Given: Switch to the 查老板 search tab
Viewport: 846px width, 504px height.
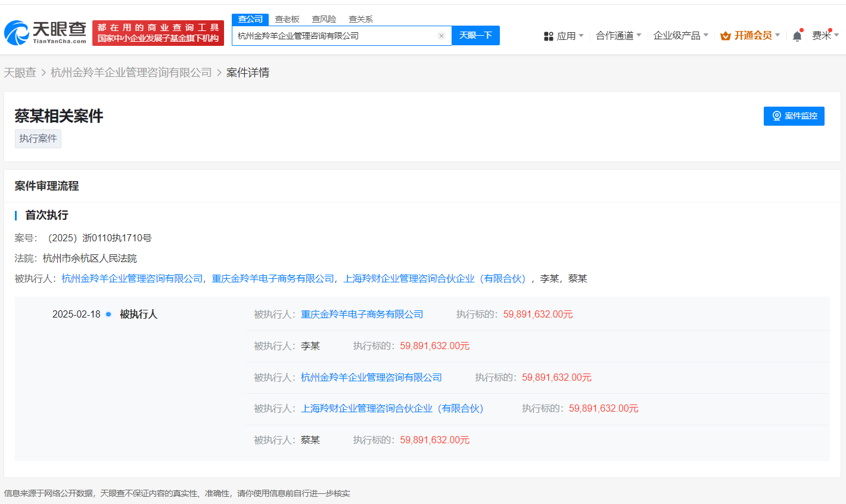Looking at the screenshot, I should tap(287, 19).
